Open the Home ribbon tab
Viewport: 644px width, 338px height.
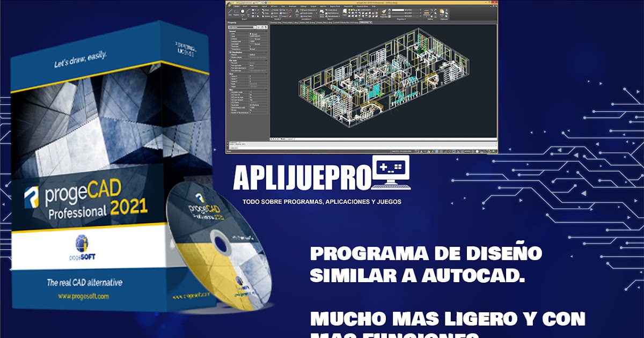(237, 6)
